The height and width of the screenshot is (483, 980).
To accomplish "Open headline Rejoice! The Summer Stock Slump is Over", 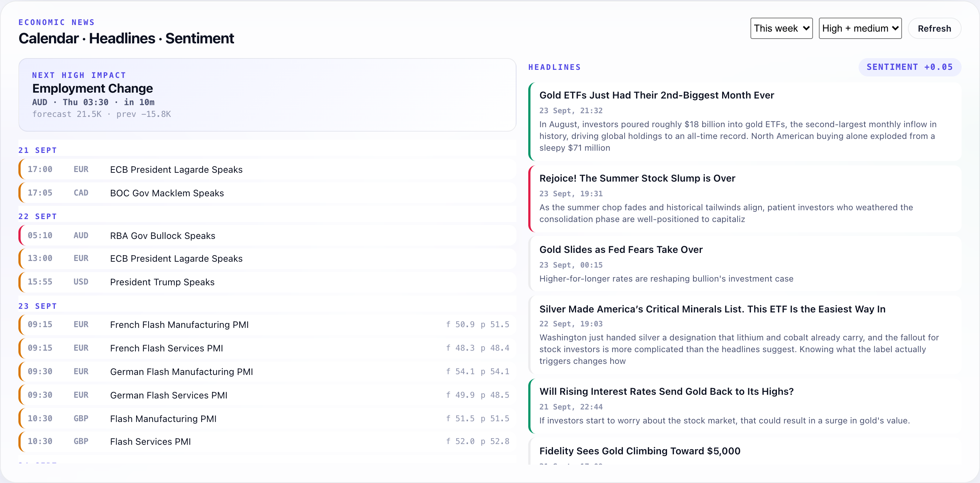I will pyautogui.click(x=637, y=178).
